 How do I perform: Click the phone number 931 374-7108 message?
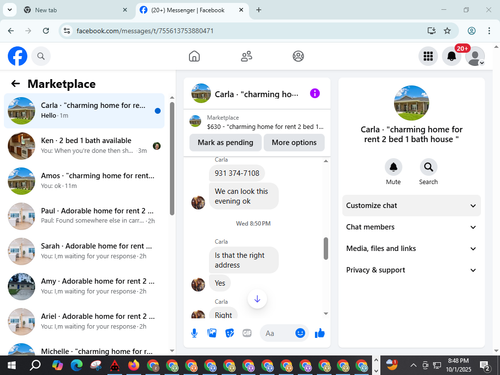point(237,173)
